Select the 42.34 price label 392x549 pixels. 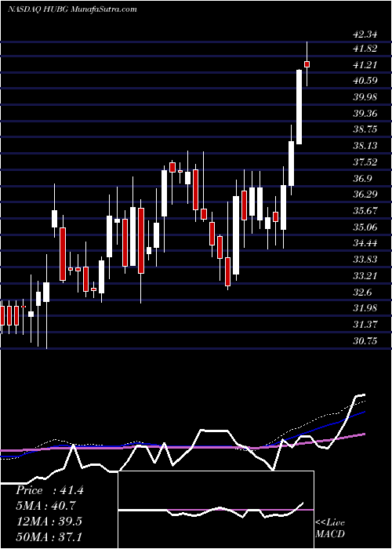click(x=365, y=35)
